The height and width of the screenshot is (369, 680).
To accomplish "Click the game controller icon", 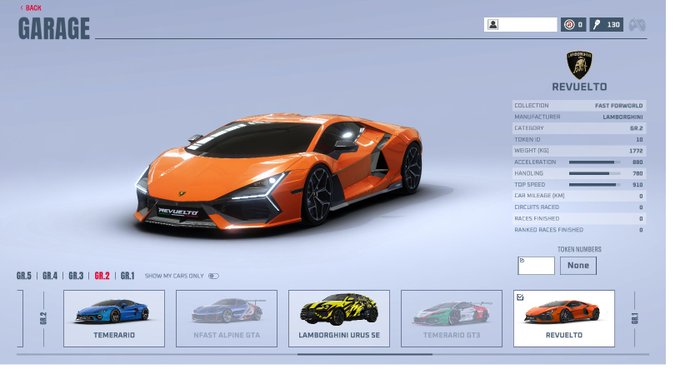I will click(637, 25).
